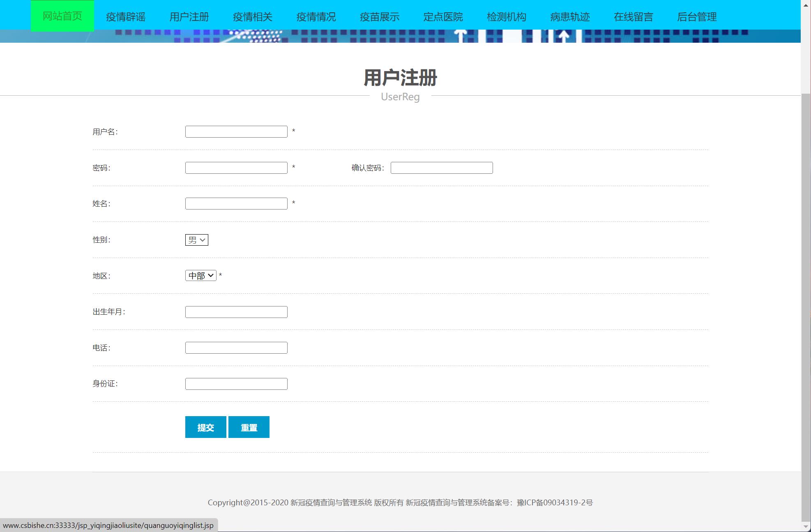Reset the form using 重置 button
The width and height of the screenshot is (811, 532).
(249, 427)
